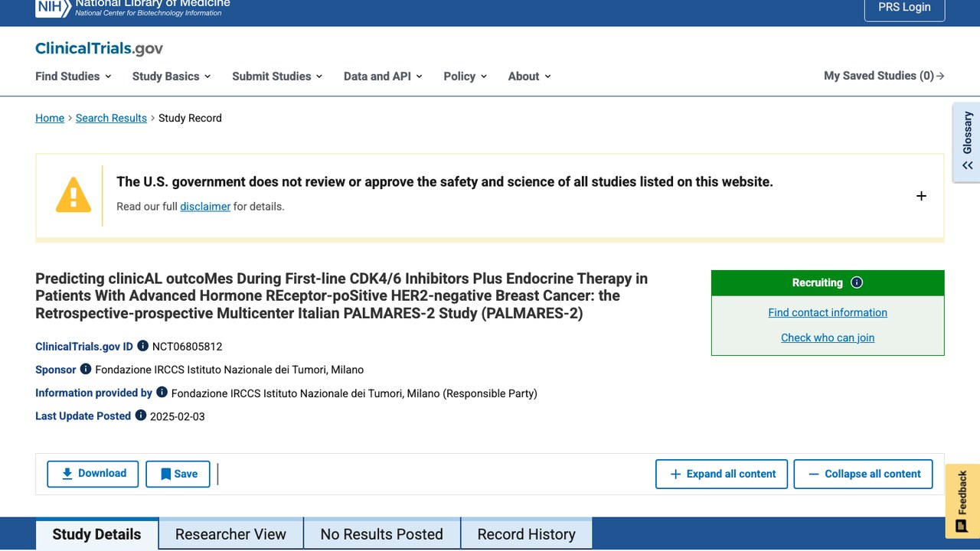Click the info icon beside Sponsor
Viewport: 980px width, 551px height.
pyautogui.click(x=86, y=369)
